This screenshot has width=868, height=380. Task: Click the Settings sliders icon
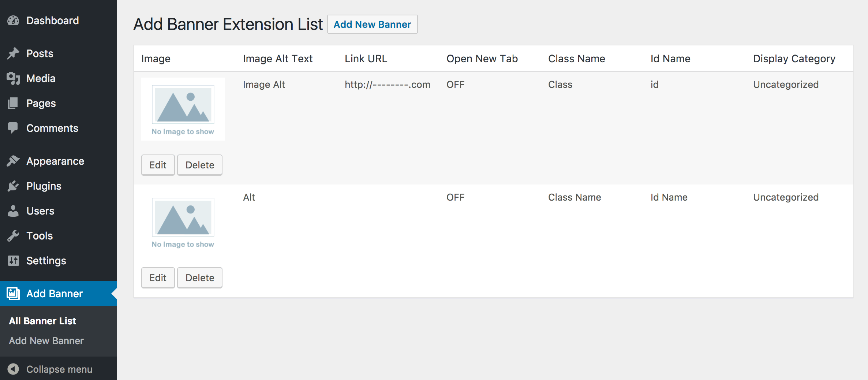tap(13, 261)
